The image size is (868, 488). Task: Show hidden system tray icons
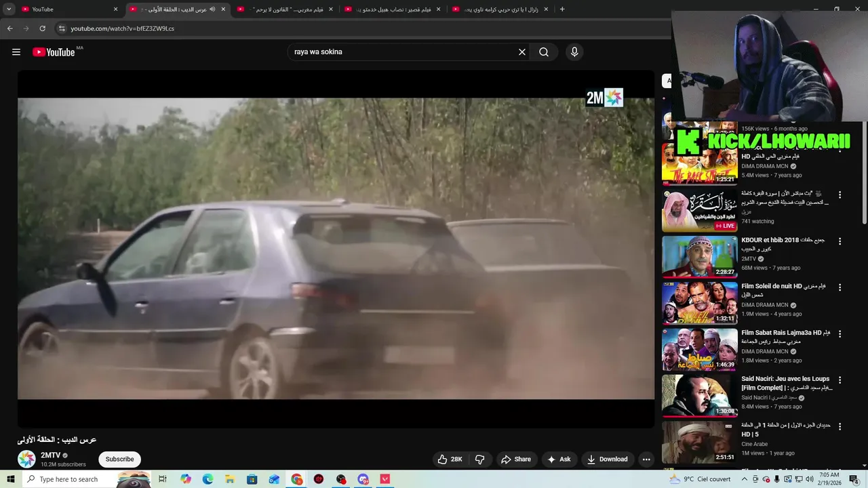pyautogui.click(x=744, y=479)
